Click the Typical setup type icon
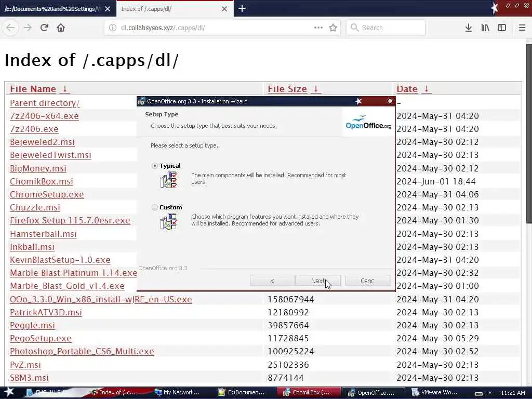The width and height of the screenshot is (532, 399). point(169,180)
